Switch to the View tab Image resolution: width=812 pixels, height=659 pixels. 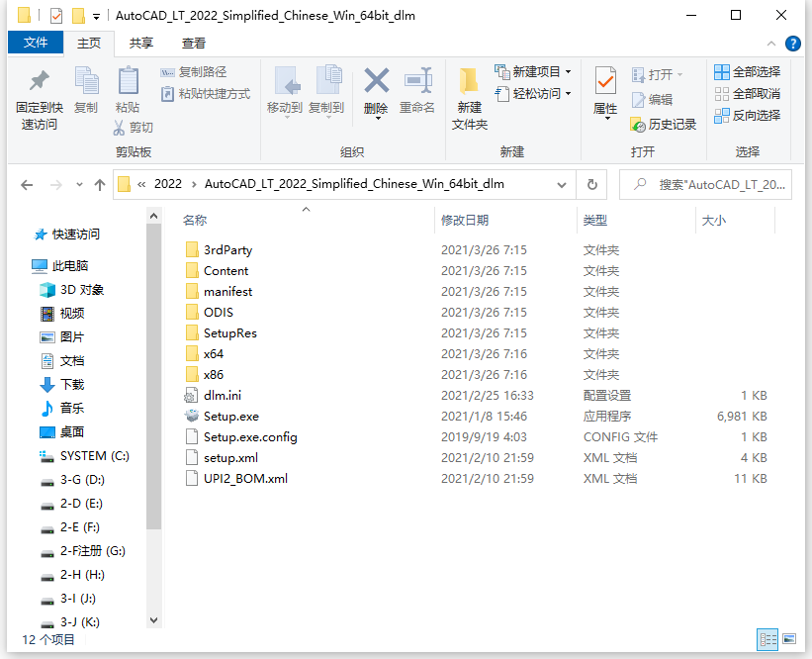(194, 43)
